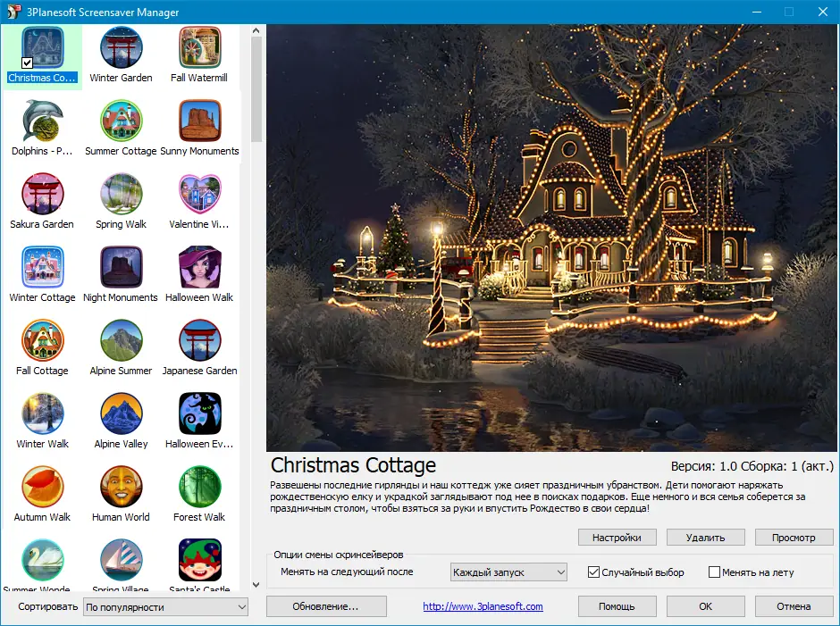
Task: Choose the Dolphins screensaver icon
Action: point(42,121)
